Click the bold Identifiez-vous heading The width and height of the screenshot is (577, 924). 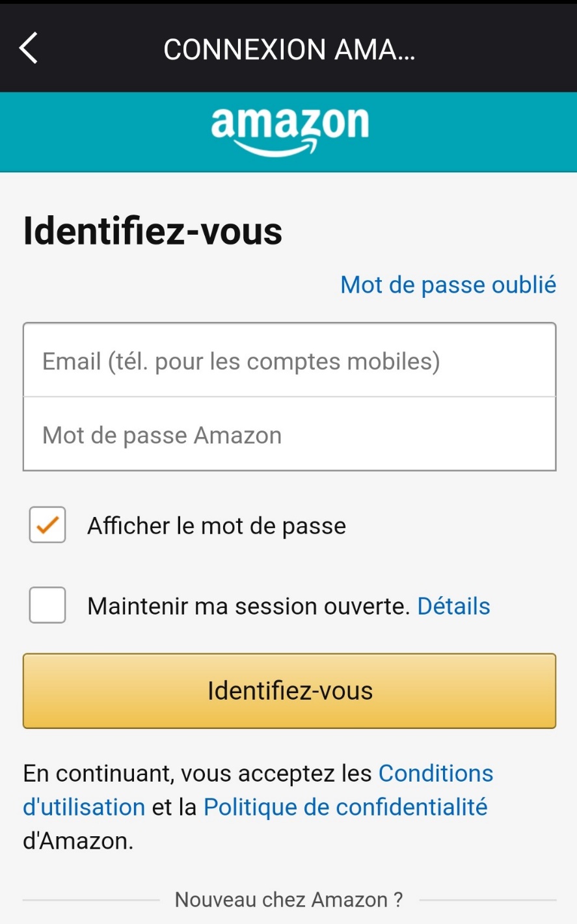coord(153,231)
